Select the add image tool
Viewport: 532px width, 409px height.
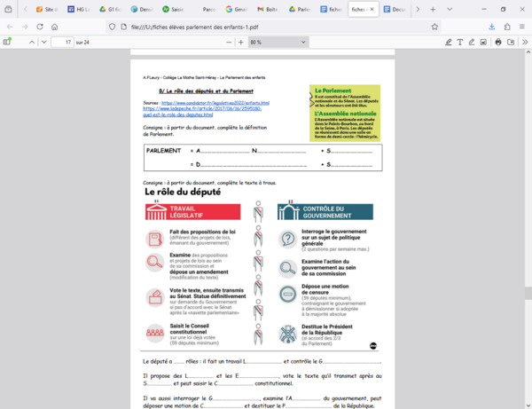tap(484, 42)
